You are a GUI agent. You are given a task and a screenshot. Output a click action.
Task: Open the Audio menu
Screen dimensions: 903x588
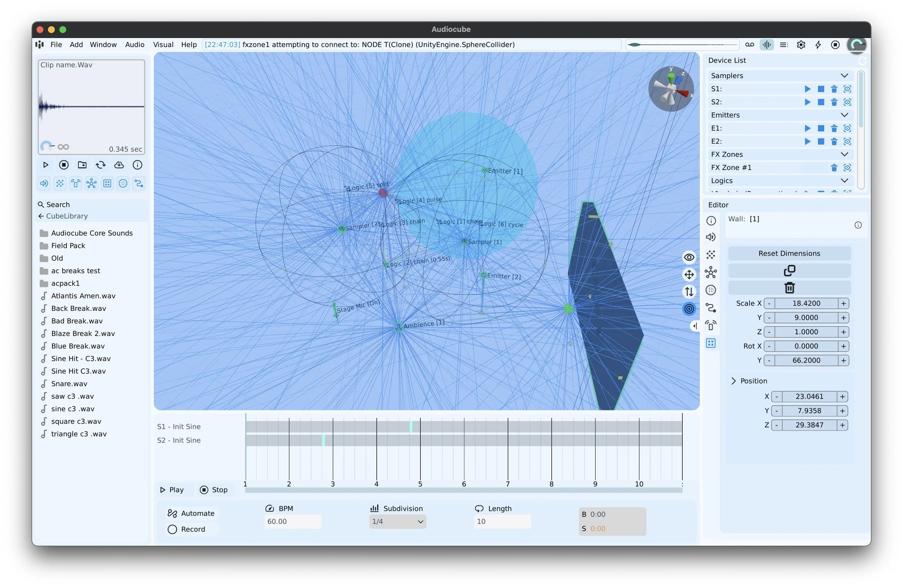click(134, 44)
